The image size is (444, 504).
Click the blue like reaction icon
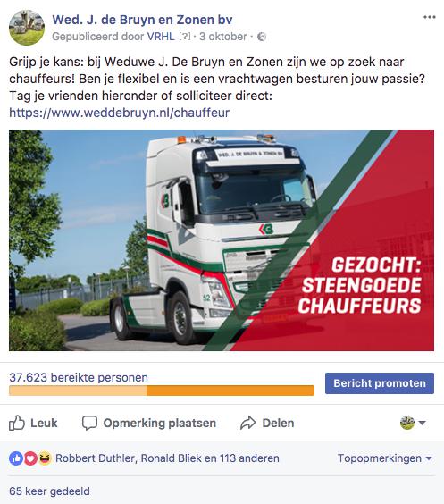pos(16,458)
